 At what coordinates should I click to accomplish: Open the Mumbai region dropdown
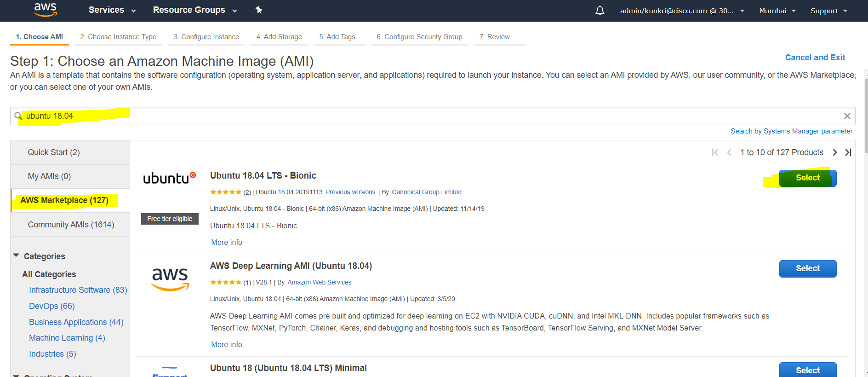click(x=777, y=11)
